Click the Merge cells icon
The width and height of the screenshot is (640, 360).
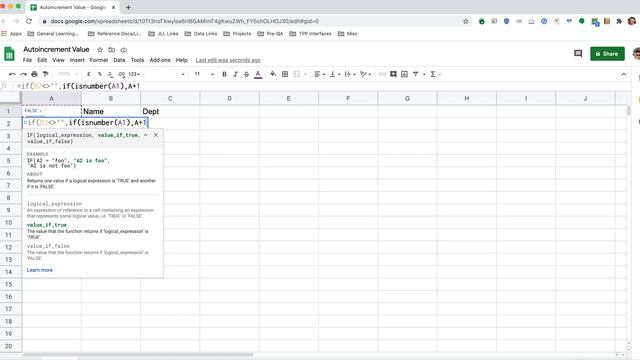pyautogui.click(x=297, y=74)
